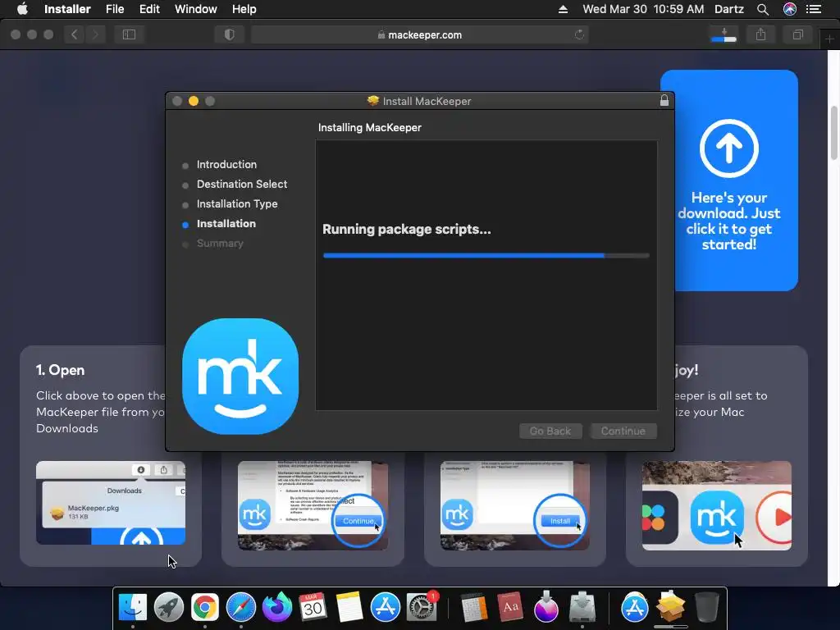Screen dimensions: 840x630
Task: Show Safari downloads button
Action: [724, 34]
